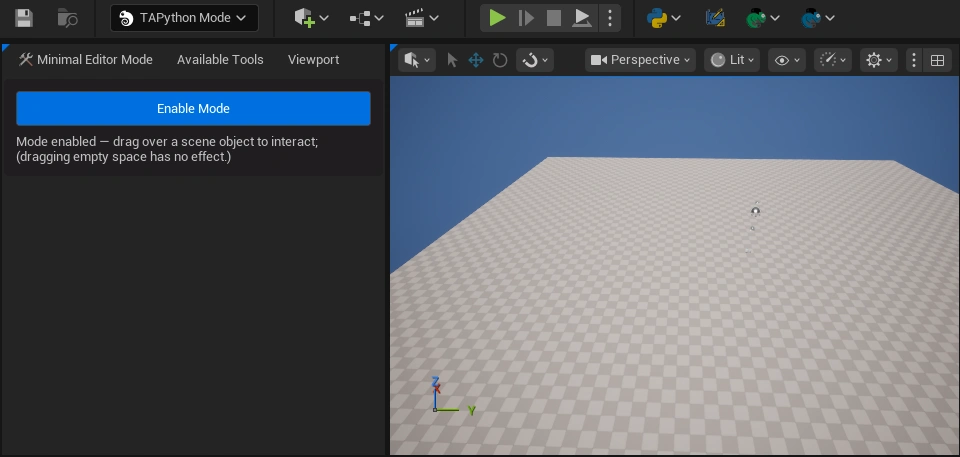Select the arrow Select tool in viewport
The height and width of the screenshot is (457, 960).
452,60
